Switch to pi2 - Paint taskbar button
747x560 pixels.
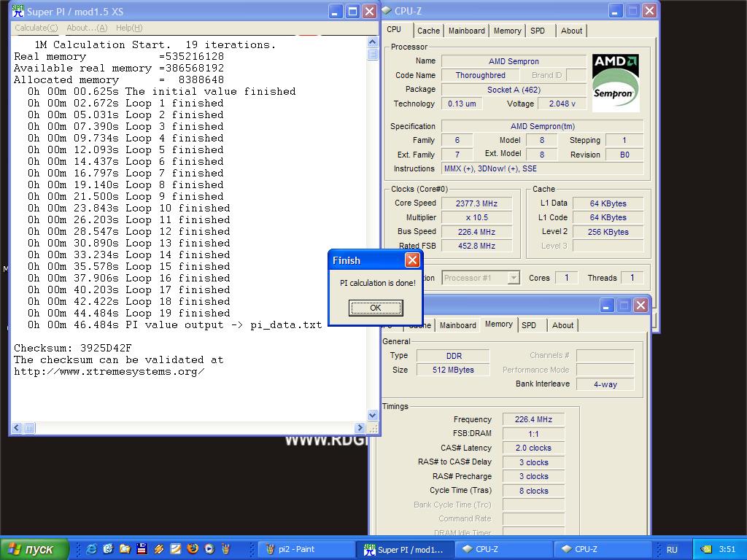[306, 549]
